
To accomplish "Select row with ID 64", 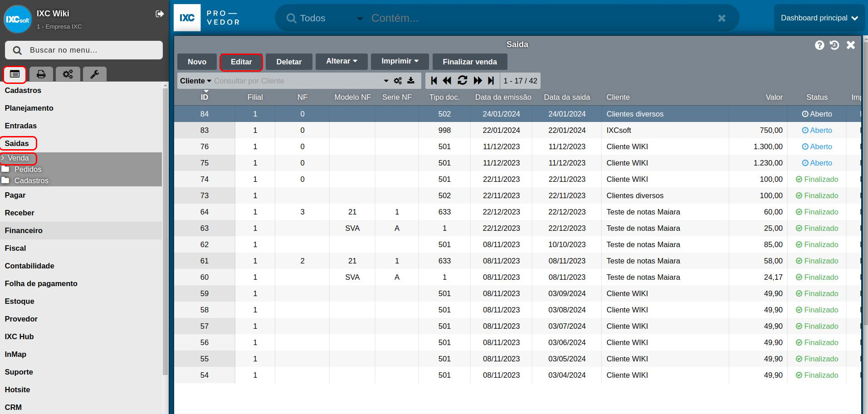I will click(x=517, y=212).
